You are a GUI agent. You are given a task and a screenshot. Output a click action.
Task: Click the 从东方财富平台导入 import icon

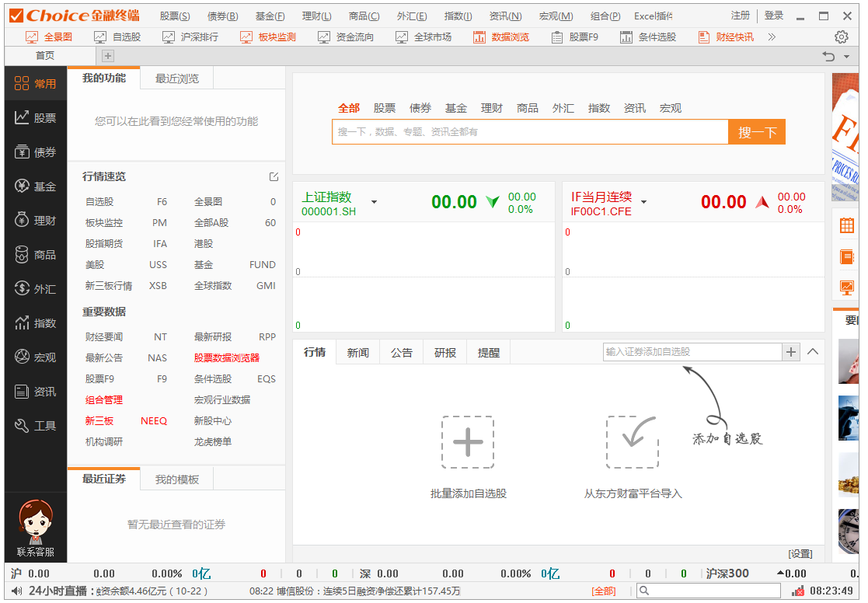633,442
